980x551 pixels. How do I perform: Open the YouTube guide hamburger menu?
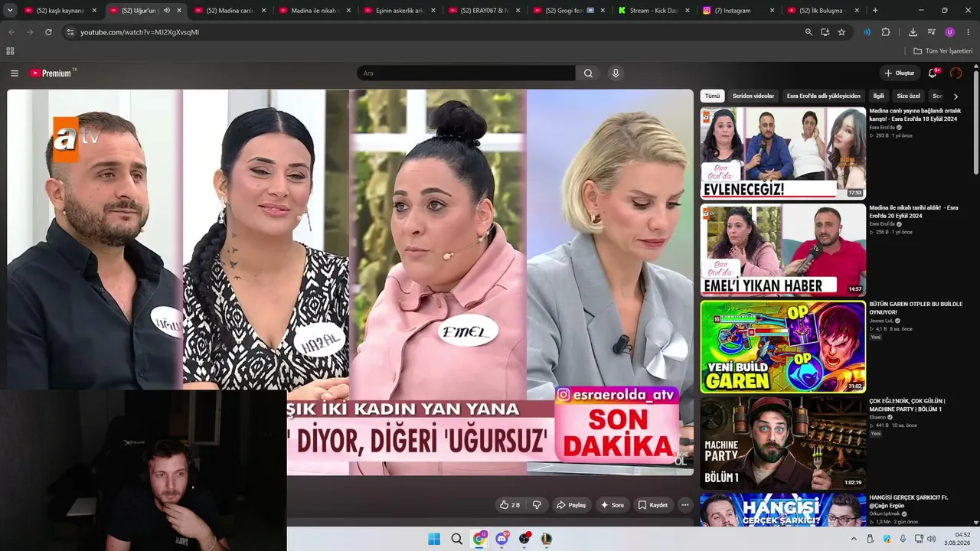tap(15, 73)
